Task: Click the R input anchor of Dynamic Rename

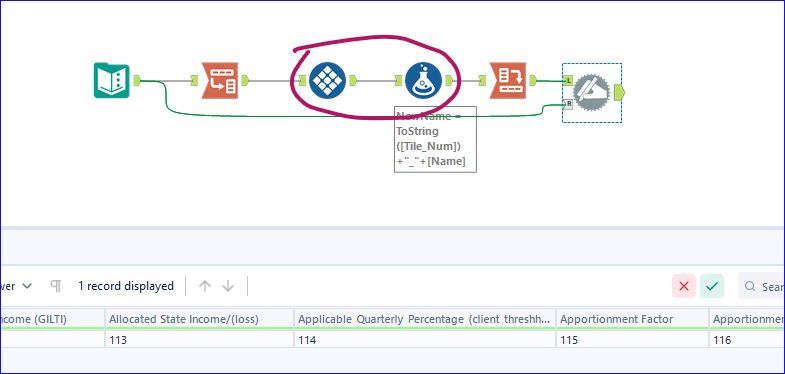Action: pos(568,104)
